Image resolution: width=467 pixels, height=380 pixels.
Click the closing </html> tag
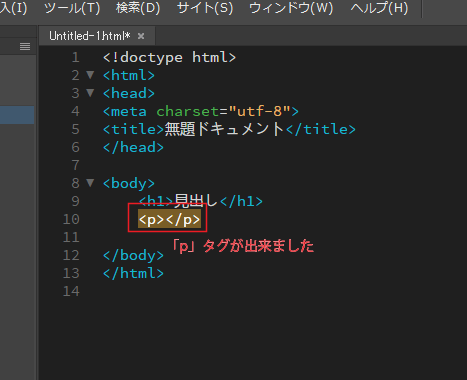tap(133, 273)
